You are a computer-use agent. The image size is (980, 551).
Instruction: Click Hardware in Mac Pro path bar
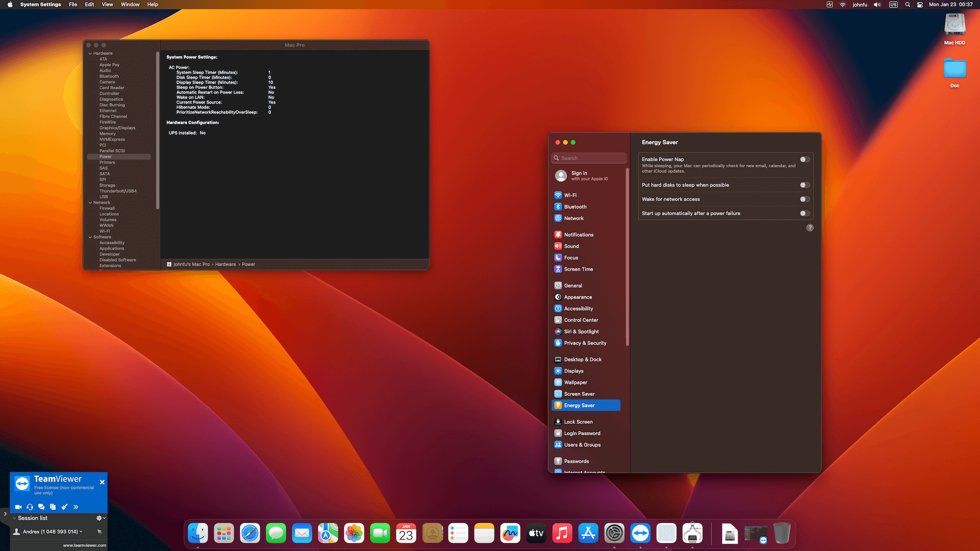click(x=225, y=264)
